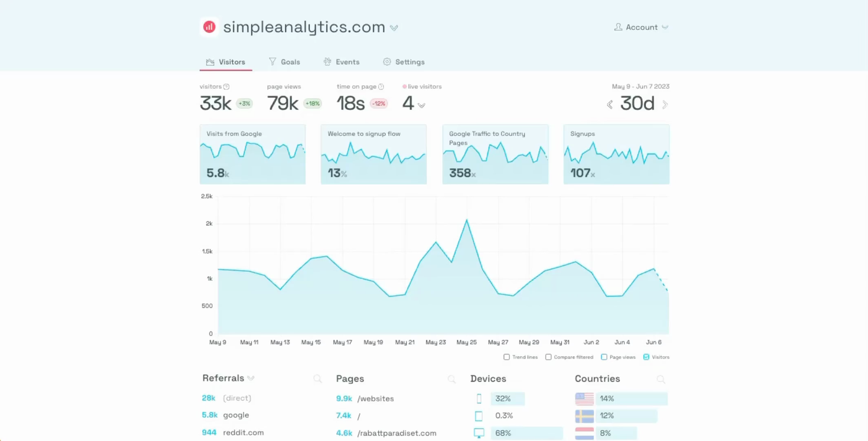Click the desktop 68% usage bar
This screenshot has height=441, width=868.
click(527, 433)
